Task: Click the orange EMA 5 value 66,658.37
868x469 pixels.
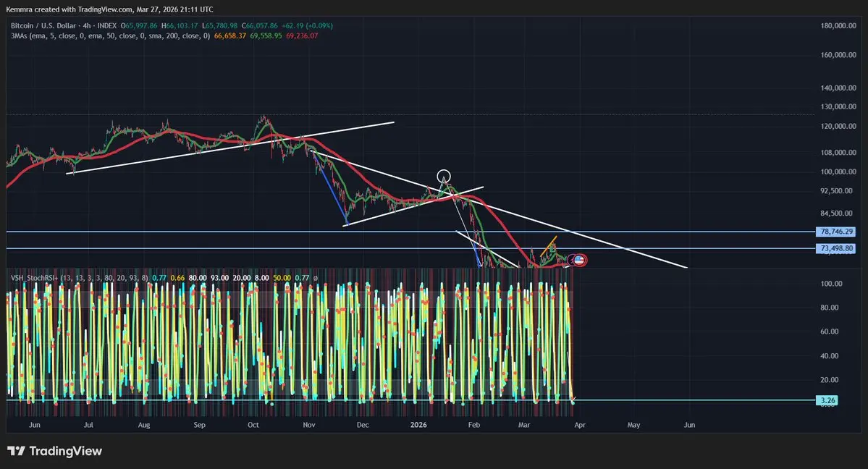Action: coord(229,35)
